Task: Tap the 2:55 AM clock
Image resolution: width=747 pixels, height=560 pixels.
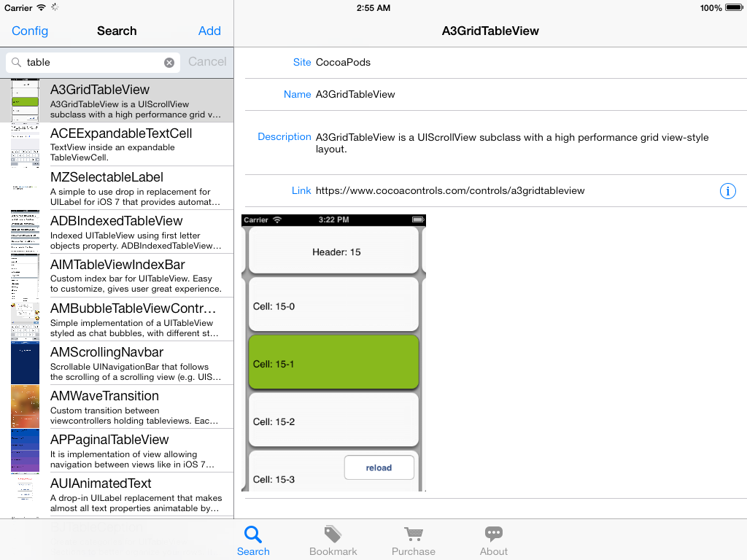Action: pos(373,8)
